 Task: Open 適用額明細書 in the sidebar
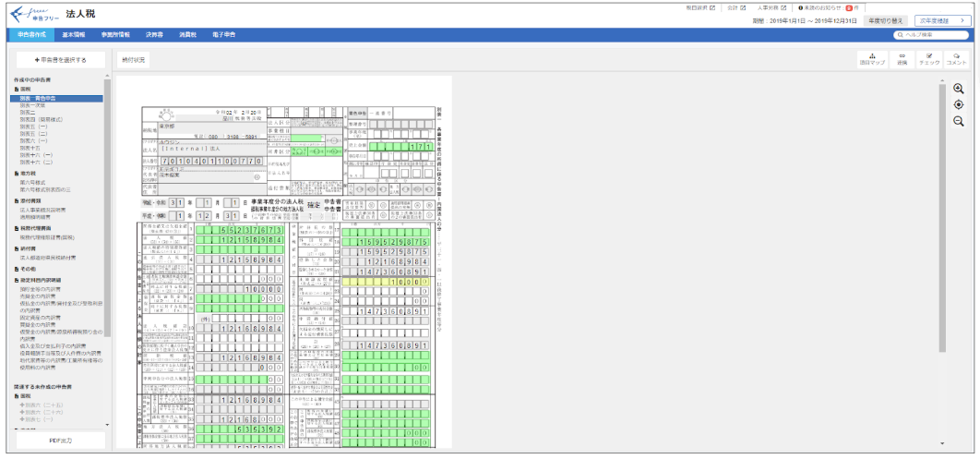pos(35,217)
